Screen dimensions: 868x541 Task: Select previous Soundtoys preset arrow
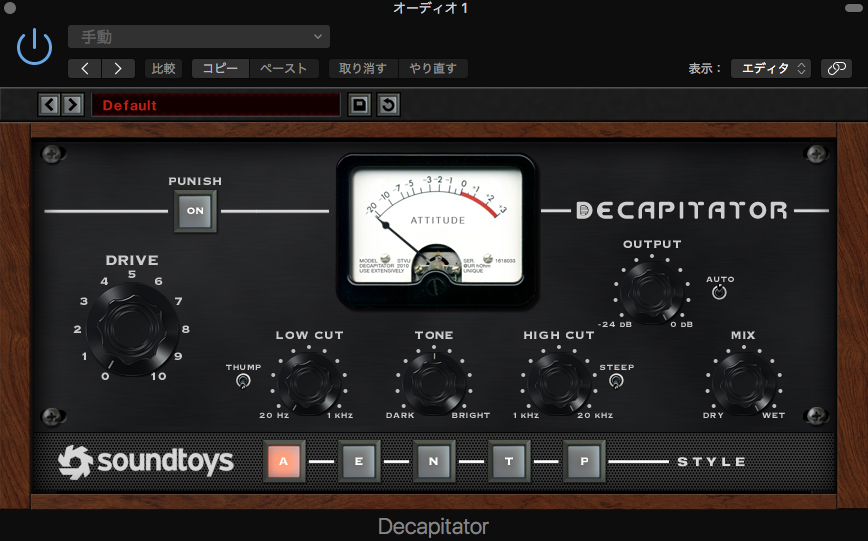coord(49,104)
